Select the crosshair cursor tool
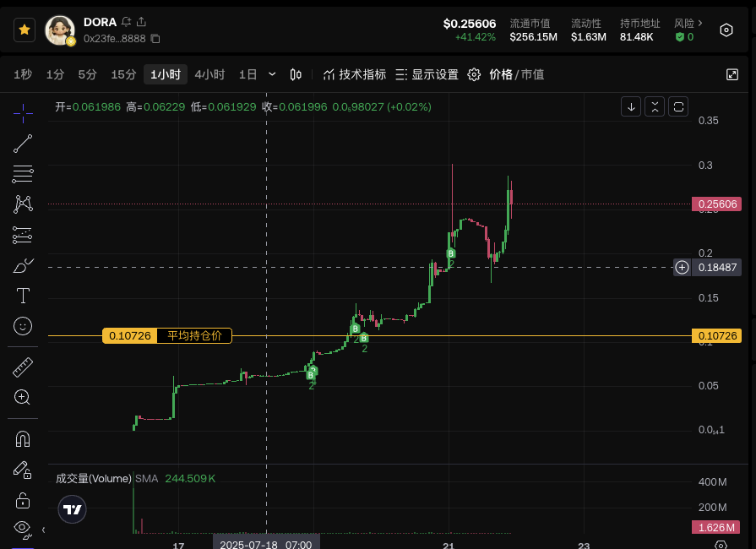756x549 pixels. (x=23, y=114)
